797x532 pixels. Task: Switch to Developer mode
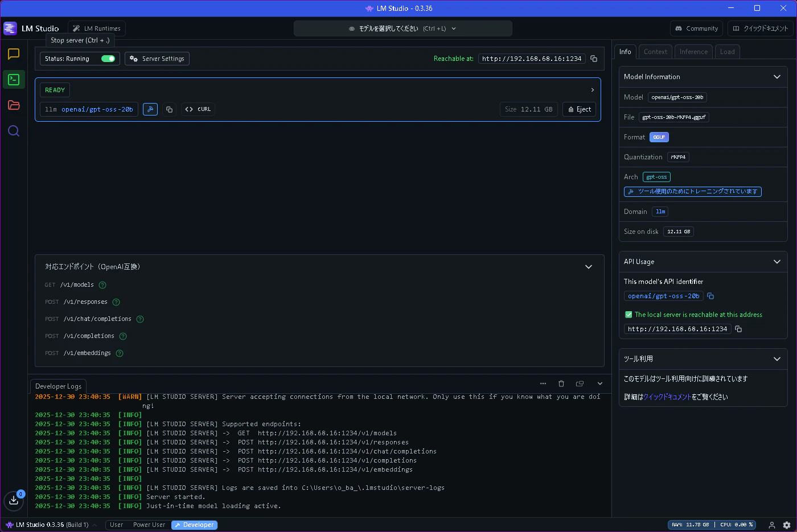194,525
